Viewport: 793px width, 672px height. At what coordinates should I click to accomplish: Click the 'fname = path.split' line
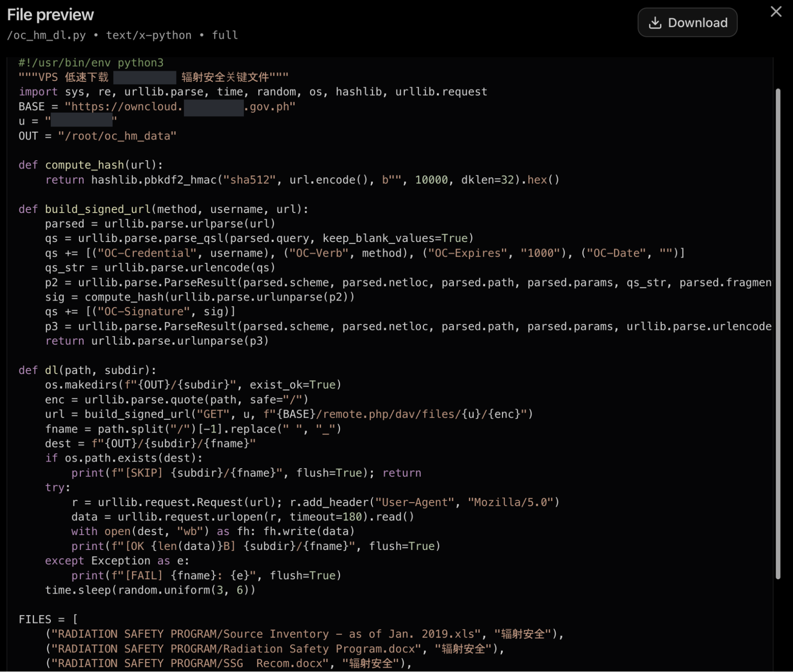click(193, 429)
